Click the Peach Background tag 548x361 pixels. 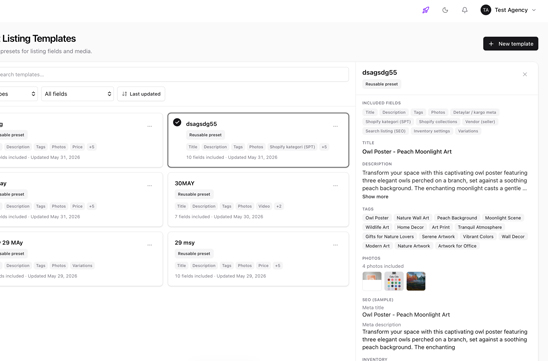coord(457,218)
